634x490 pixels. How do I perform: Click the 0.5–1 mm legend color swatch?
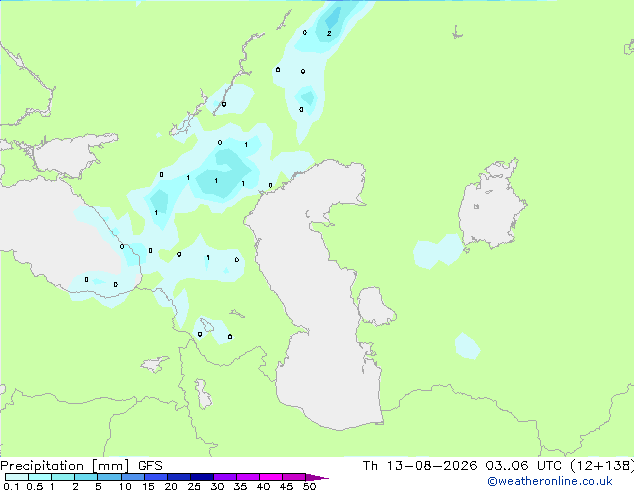(40, 477)
